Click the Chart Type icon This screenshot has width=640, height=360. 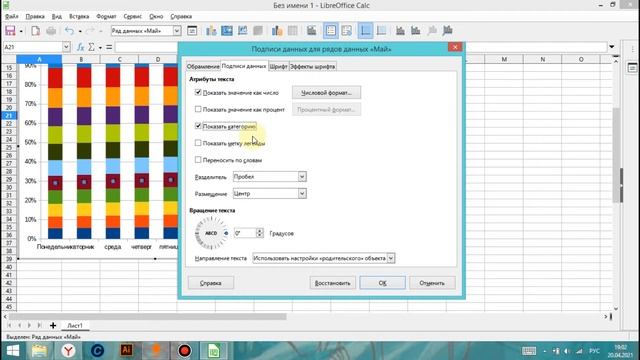click(211, 31)
